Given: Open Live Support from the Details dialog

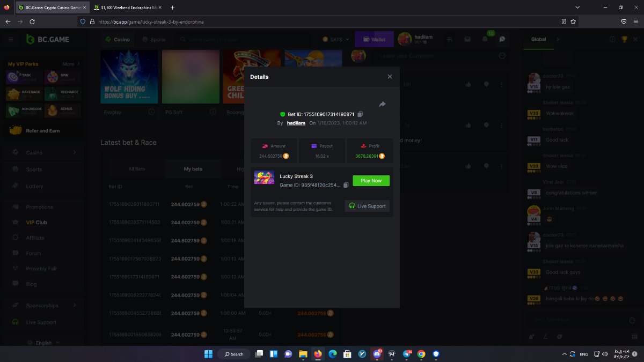Looking at the screenshot, I should (x=367, y=206).
